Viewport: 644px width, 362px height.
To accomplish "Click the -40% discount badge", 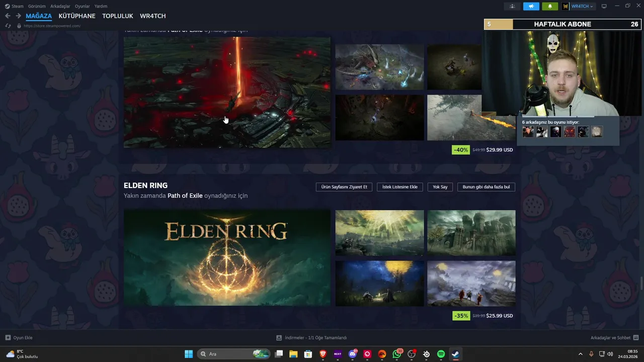I will 461,150.
